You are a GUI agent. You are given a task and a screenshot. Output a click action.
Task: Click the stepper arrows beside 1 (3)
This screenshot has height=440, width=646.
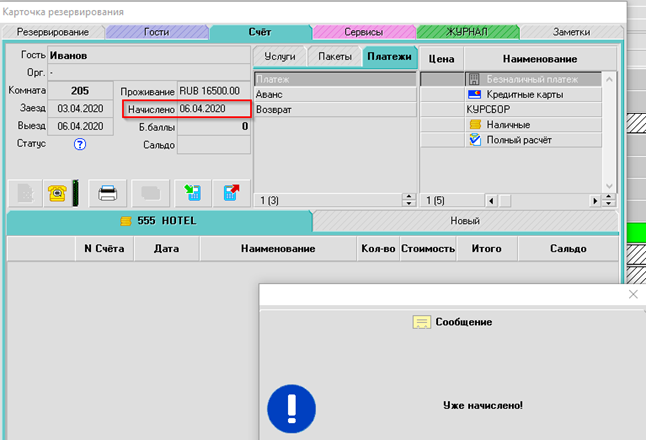(x=407, y=201)
